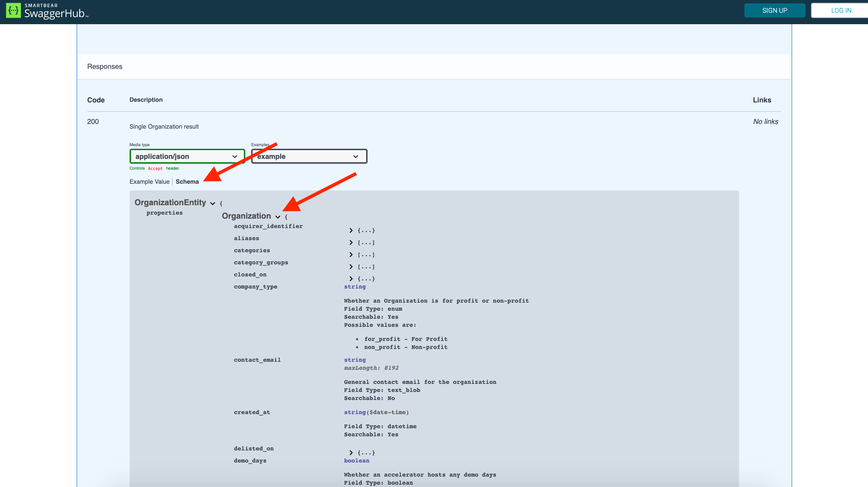The height and width of the screenshot is (487, 868).
Task: Click the Responses section header
Action: pyautogui.click(x=105, y=67)
